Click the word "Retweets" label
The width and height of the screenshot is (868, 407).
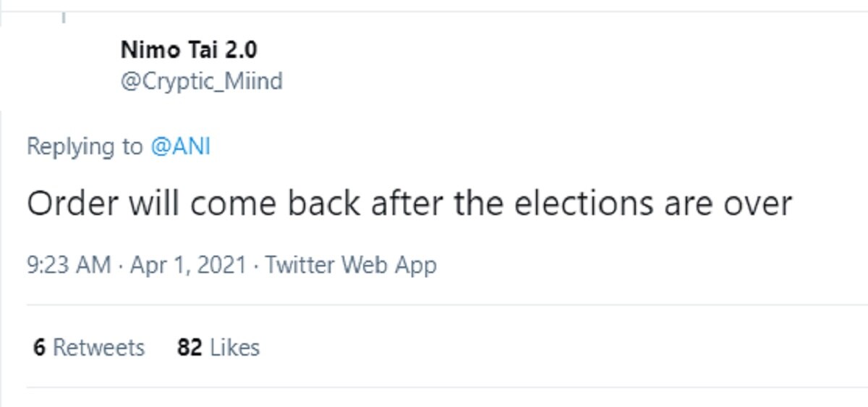(99, 348)
